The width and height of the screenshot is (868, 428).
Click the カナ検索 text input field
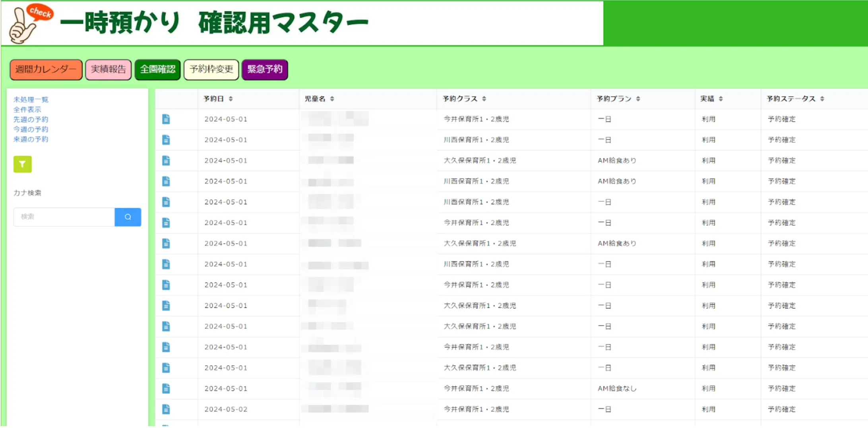[x=64, y=217]
